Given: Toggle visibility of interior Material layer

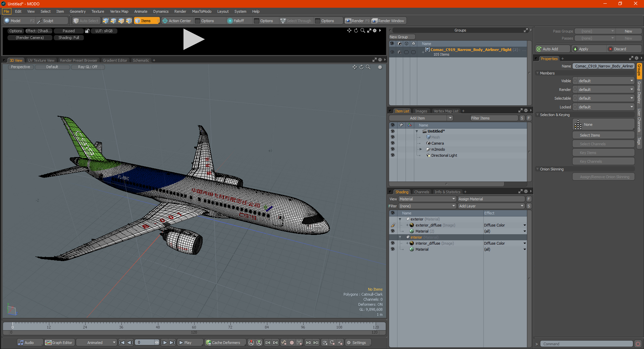Looking at the screenshot, I should (x=392, y=249).
